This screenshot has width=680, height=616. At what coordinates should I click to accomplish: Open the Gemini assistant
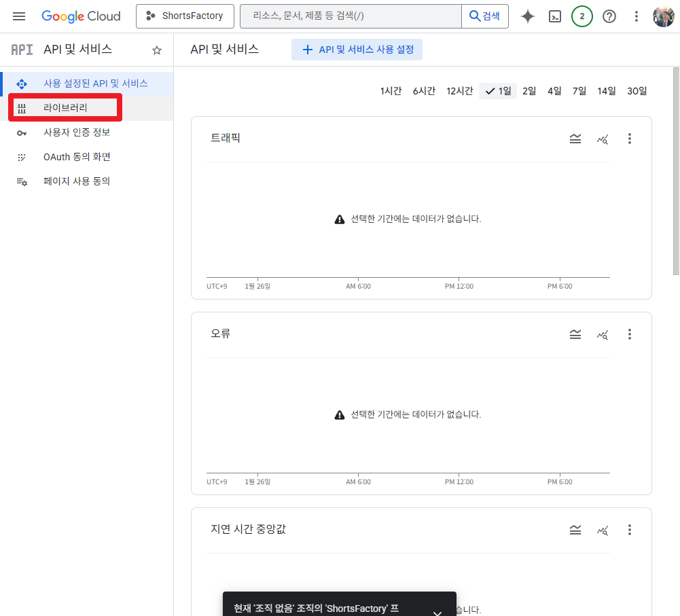(x=527, y=16)
